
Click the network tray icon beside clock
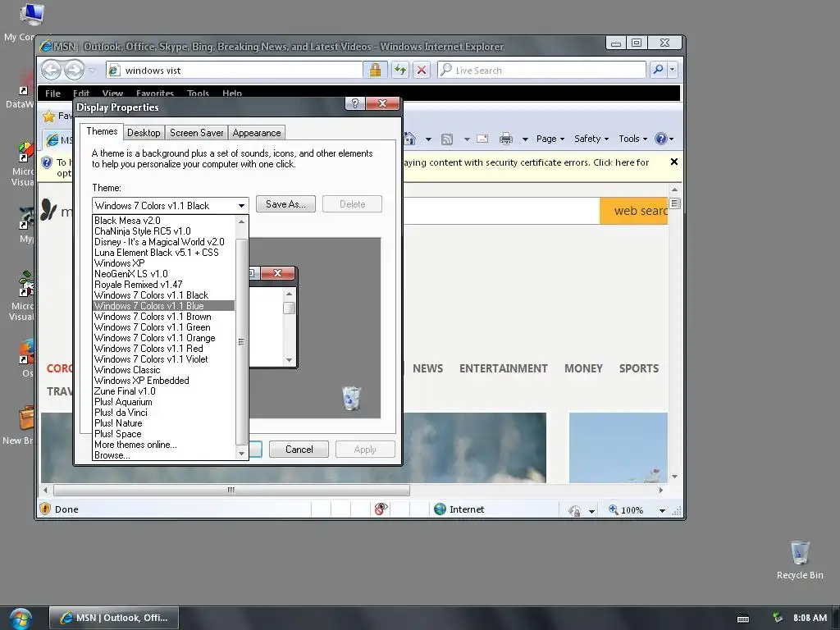[x=778, y=618]
